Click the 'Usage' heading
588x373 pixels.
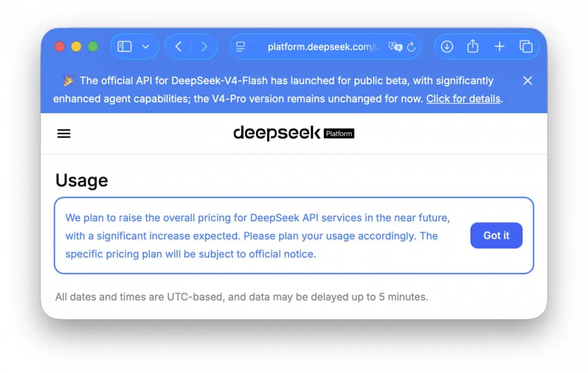[x=82, y=180]
